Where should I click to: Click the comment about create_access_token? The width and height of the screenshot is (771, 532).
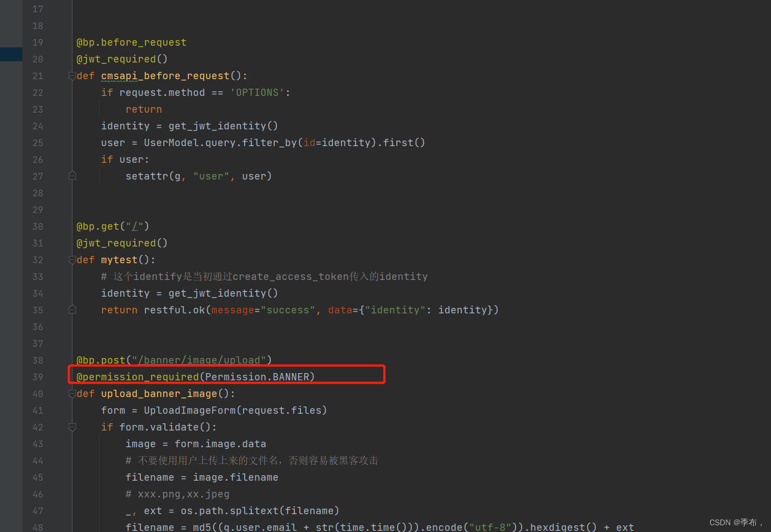click(x=264, y=277)
